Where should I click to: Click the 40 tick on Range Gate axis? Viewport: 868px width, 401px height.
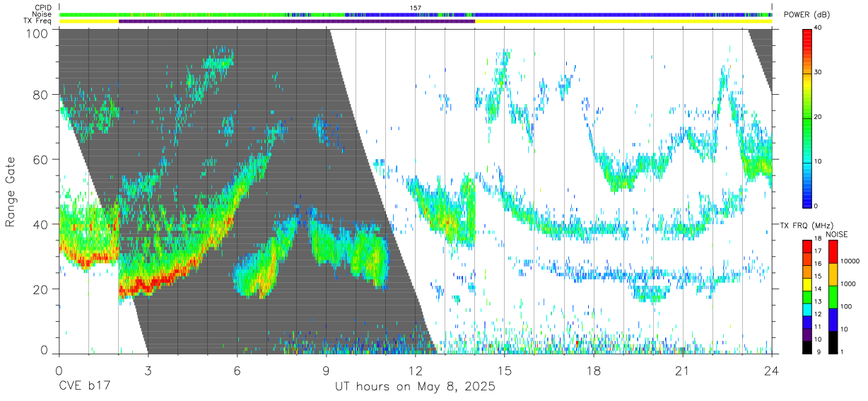tap(41, 224)
